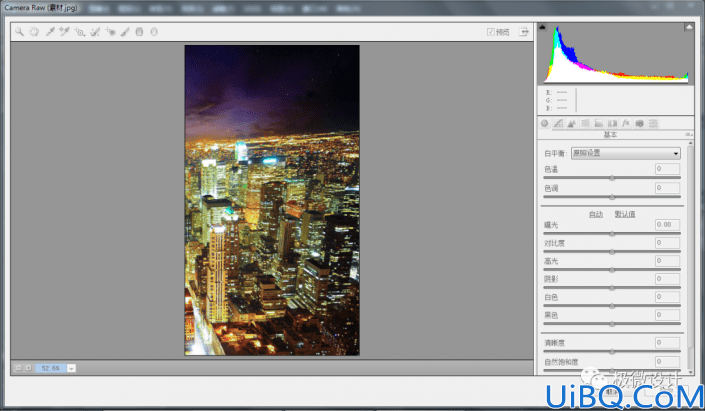Select the White Balance eyedropper tool
This screenshot has height=411, width=705.
tap(50, 31)
